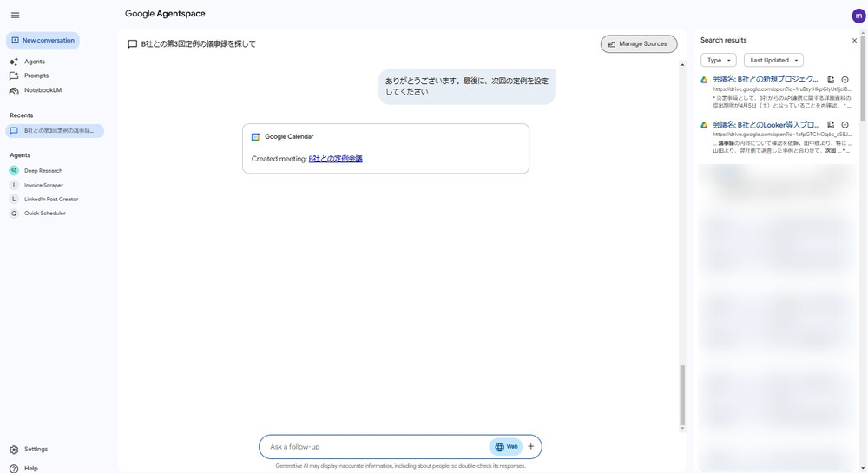Click the Google Agentspace title
The width and height of the screenshot is (868, 473).
(x=165, y=14)
